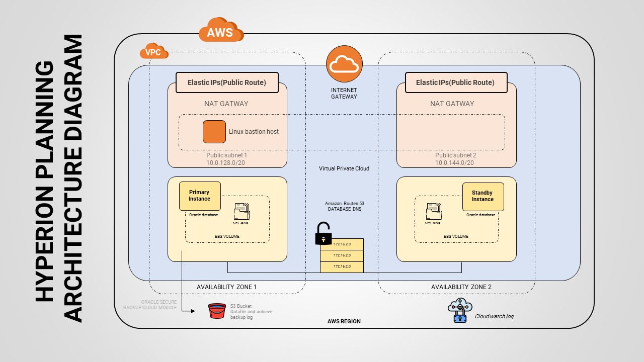The height and width of the screenshot is (362, 644).
Task: Select the Primary Instance box
Action: point(200,196)
